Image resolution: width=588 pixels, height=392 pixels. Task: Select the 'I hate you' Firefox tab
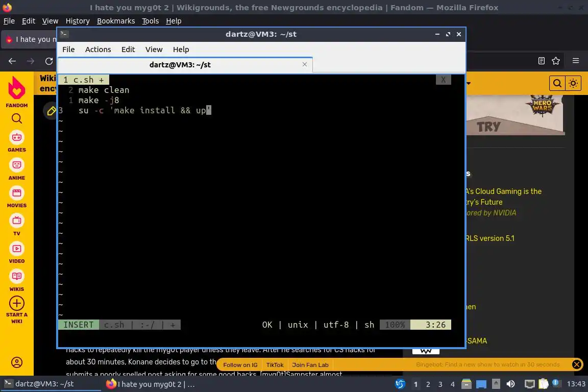(30, 39)
